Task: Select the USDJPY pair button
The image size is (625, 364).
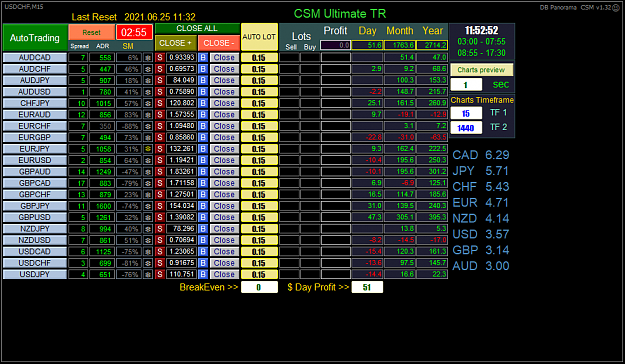Action: click(x=35, y=274)
